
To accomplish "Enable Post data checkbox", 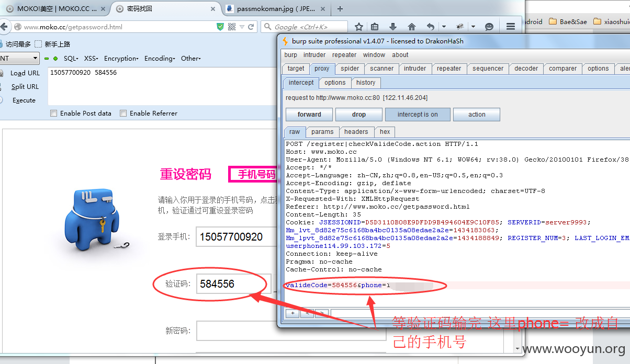I will (x=53, y=113).
